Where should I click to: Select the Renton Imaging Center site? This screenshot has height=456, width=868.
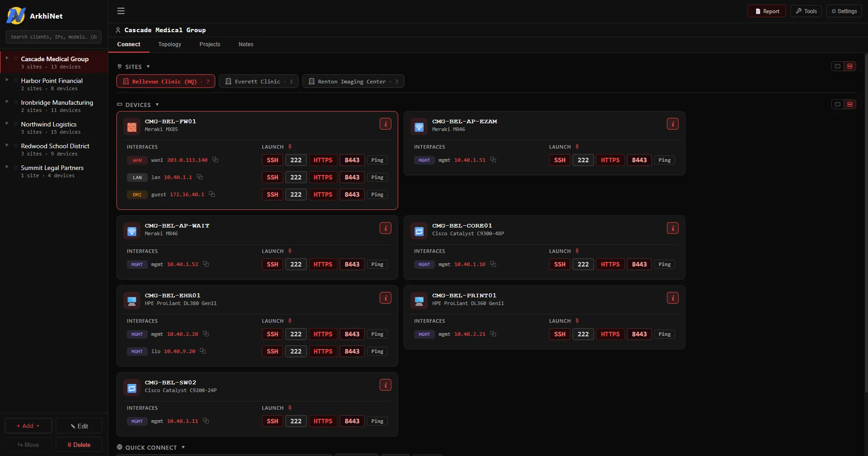point(353,82)
